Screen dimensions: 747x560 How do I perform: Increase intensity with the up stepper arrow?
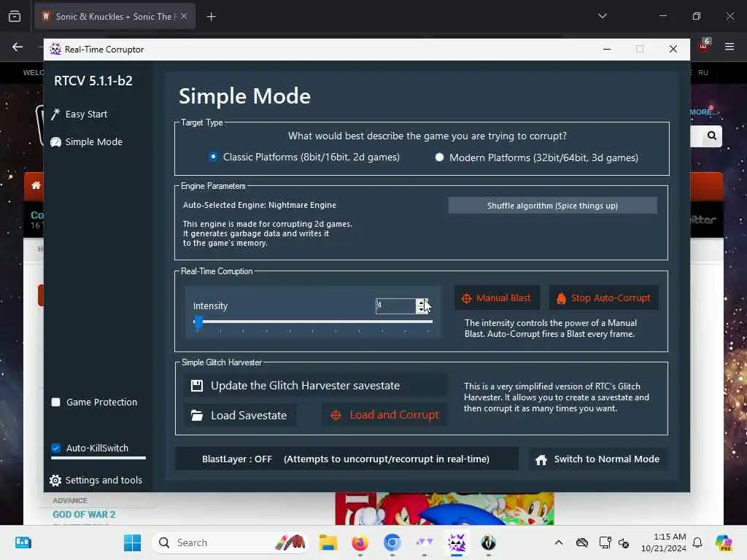(421, 303)
